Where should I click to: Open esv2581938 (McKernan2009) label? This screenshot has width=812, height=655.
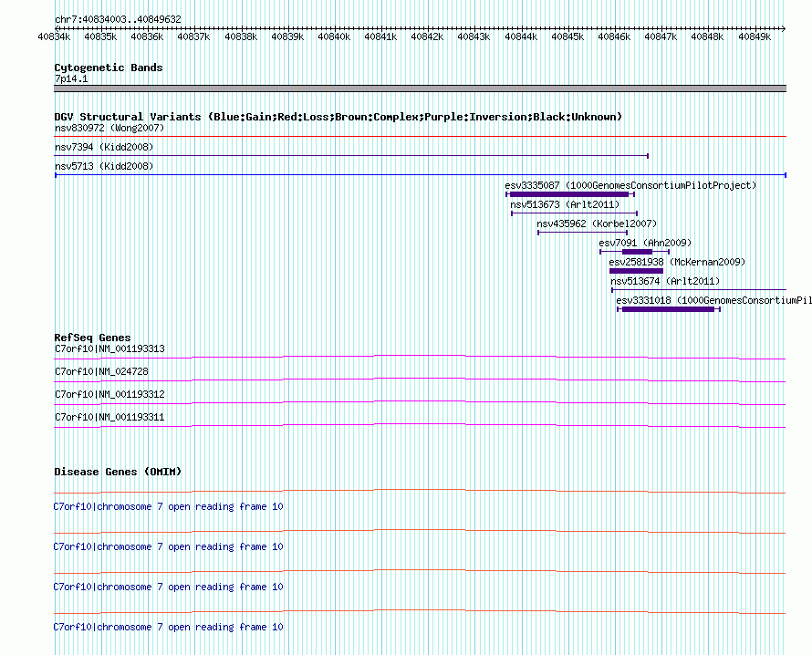(x=677, y=262)
